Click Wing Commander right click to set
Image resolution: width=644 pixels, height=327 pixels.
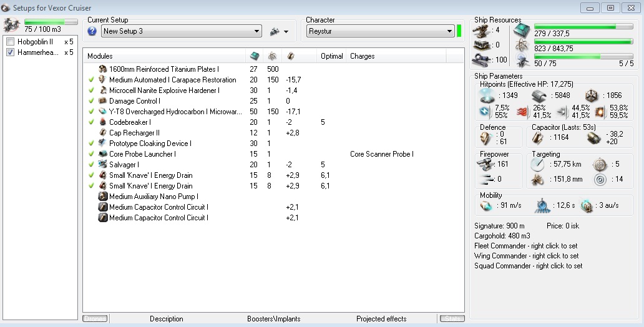pos(527,256)
